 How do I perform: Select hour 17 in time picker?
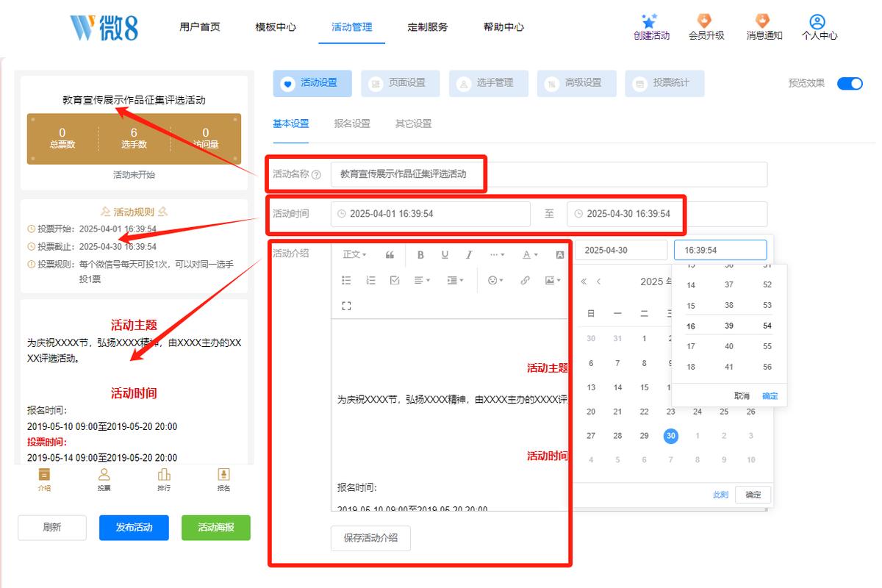(691, 346)
